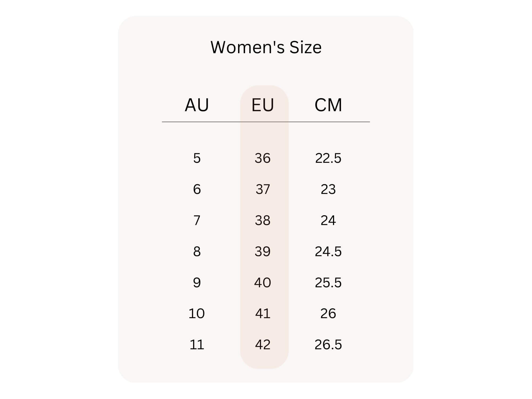
Task: Click AU size 5 in the table
Action: [197, 158]
